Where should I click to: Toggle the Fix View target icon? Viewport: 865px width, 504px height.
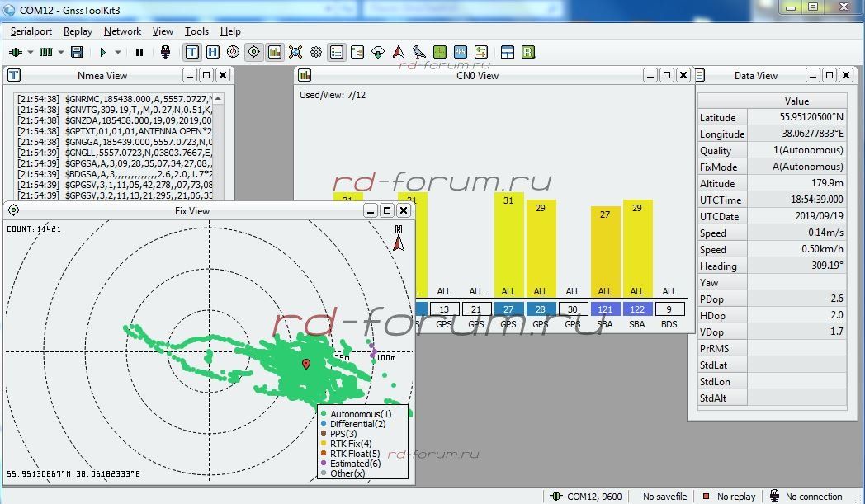click(254, 52)
